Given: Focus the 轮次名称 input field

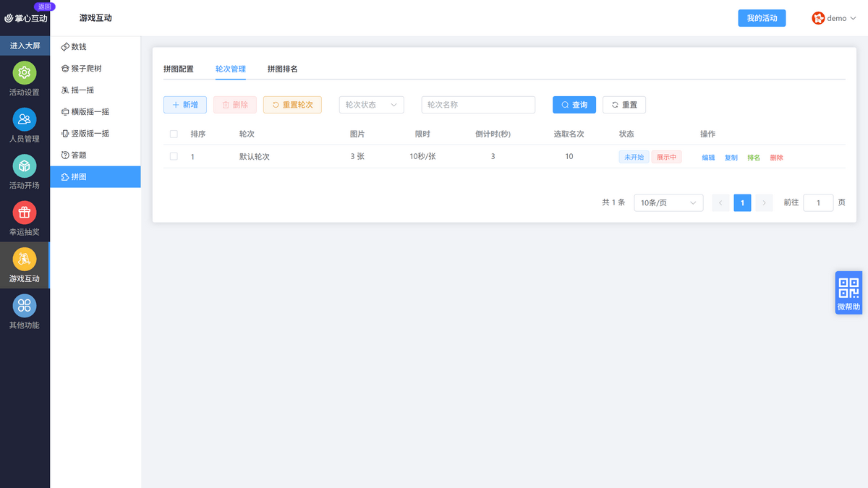Looking at the screenshot, I should [x=478, y=105].
